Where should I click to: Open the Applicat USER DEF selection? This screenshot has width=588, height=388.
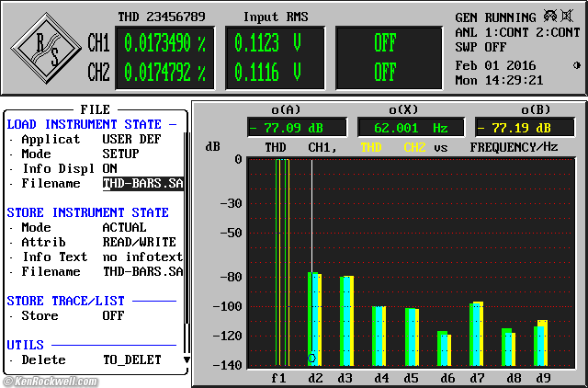pyautogui.click(x=133, y=139)
